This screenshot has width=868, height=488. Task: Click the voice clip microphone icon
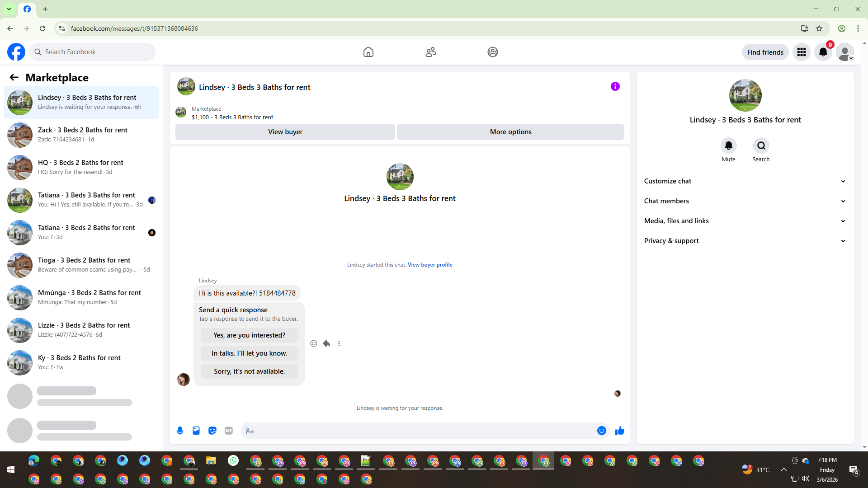click(180, 431)
